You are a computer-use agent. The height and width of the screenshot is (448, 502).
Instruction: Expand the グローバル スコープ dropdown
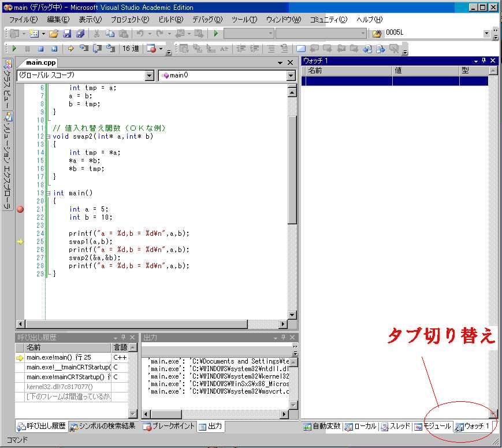point(149,76)
